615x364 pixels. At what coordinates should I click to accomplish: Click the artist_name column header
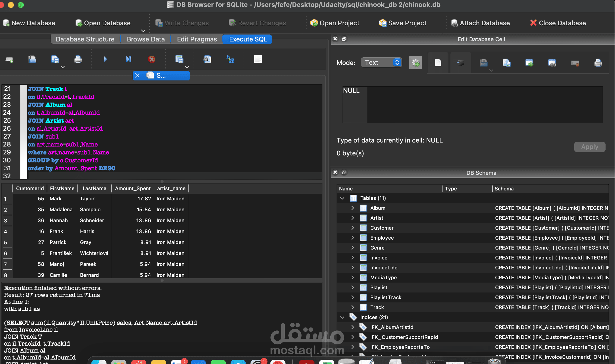pyautogui.click(x=171, y=188)
